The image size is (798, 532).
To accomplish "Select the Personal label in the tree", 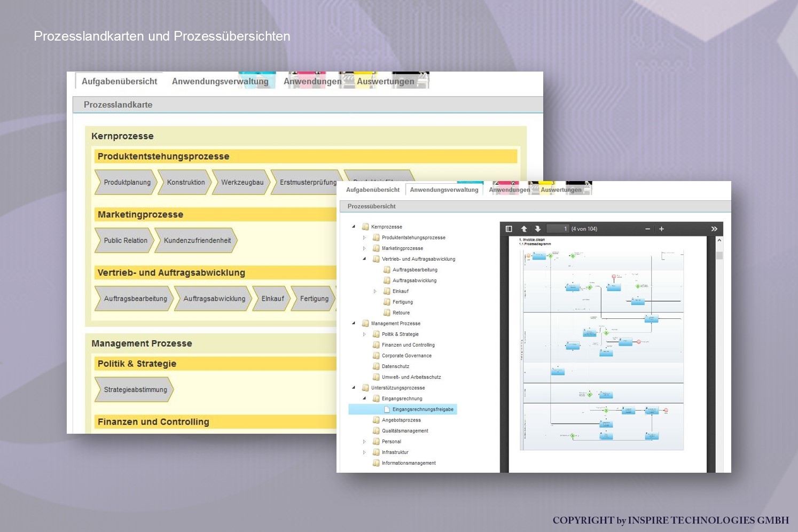I will tap(391, 442).
